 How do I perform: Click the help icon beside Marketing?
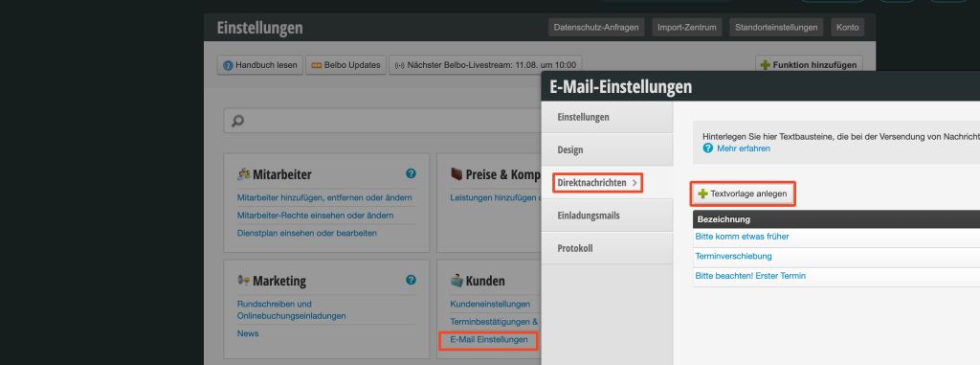411,280
